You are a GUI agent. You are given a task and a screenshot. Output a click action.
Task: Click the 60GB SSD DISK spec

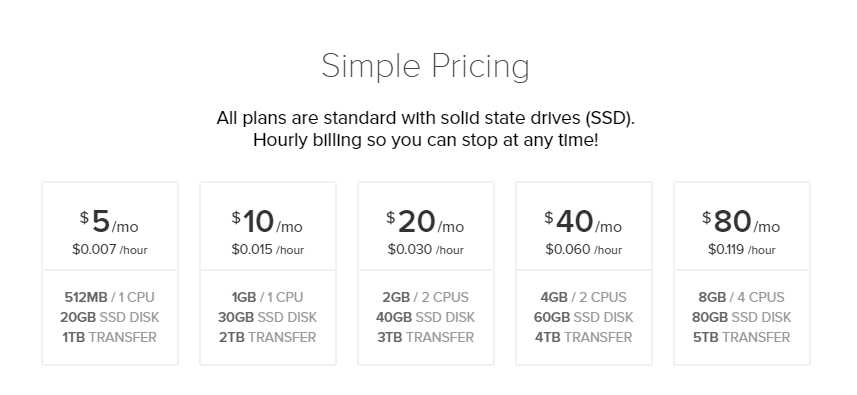[584, 317]
